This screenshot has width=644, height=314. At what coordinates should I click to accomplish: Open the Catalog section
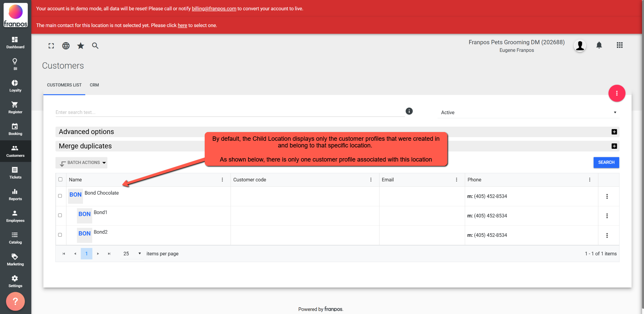(15, 238)
